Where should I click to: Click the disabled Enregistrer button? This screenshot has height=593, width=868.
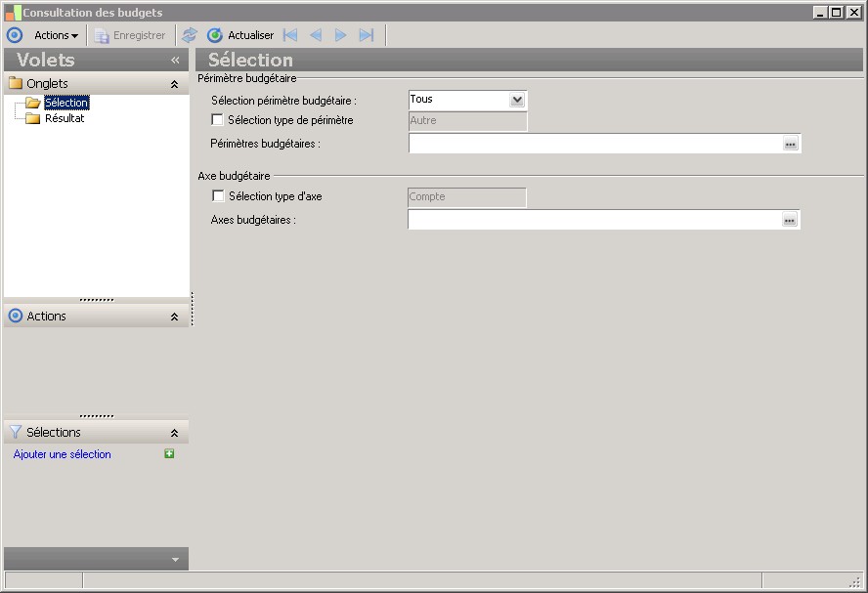tap(130, 35)
